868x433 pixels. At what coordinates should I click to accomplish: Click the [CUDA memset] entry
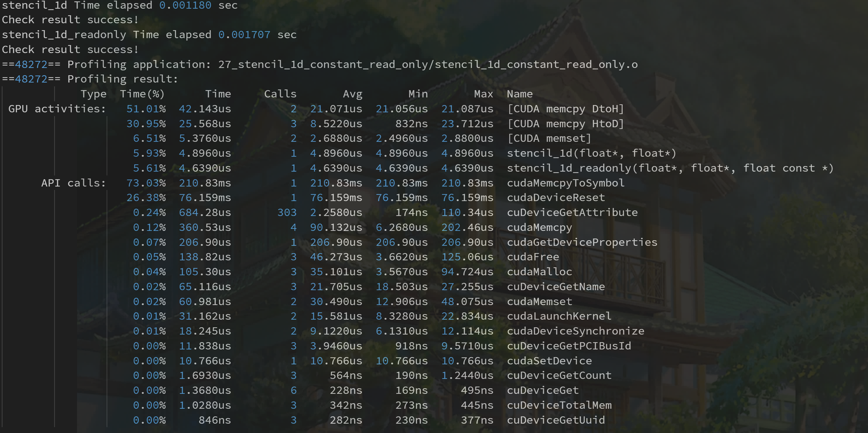tap(549, 138)
